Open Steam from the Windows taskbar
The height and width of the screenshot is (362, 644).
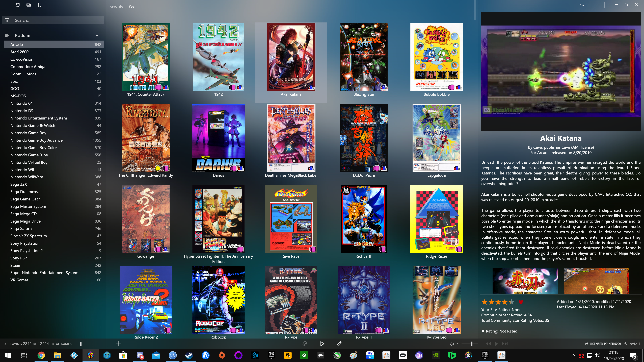(x=189, y=355)
